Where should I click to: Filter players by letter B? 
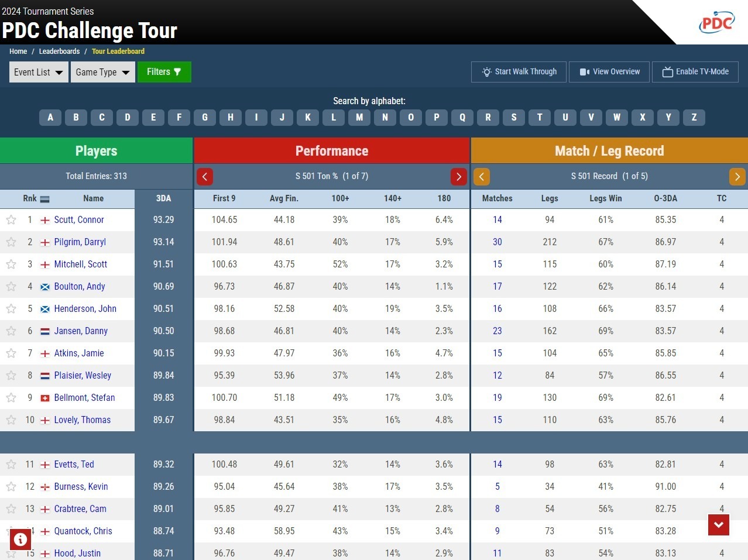(x=76, y=117)
